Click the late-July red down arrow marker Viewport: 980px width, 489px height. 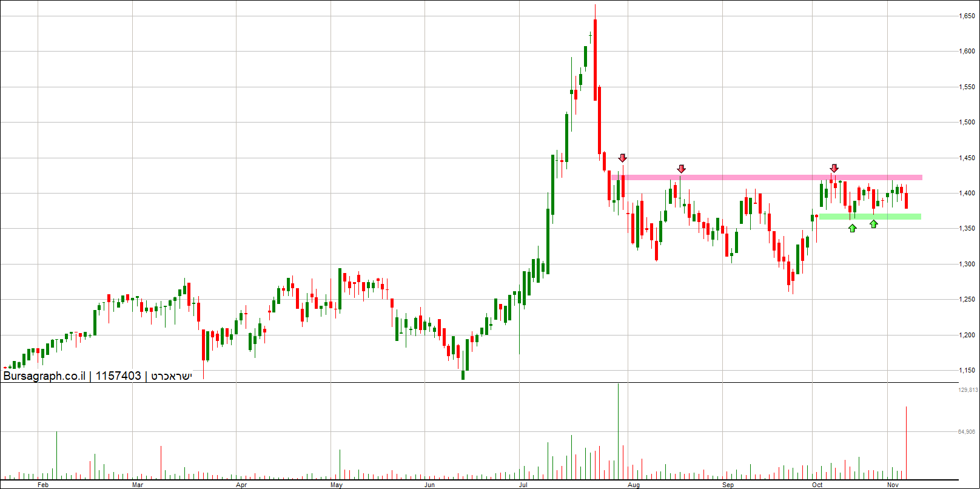click(x=622, y=158)
